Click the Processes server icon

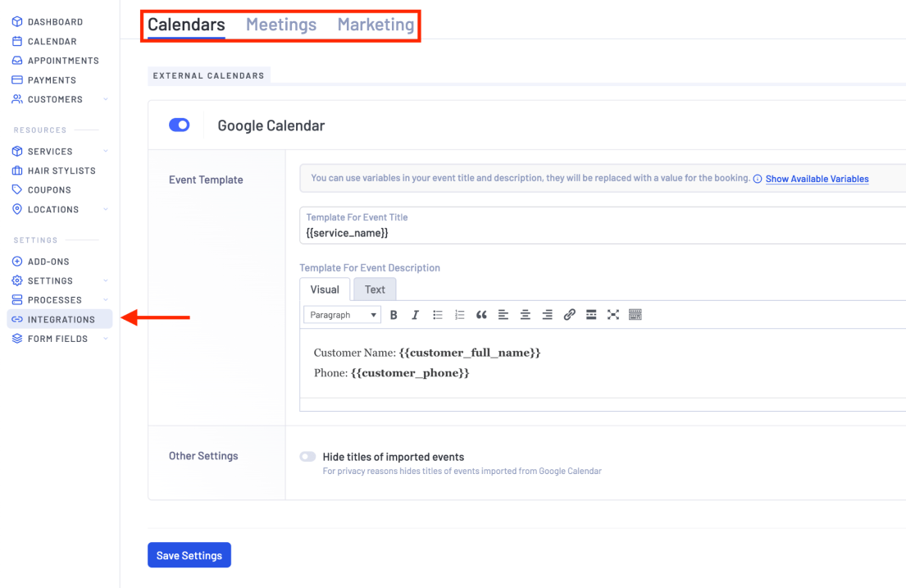click(17, 299)
